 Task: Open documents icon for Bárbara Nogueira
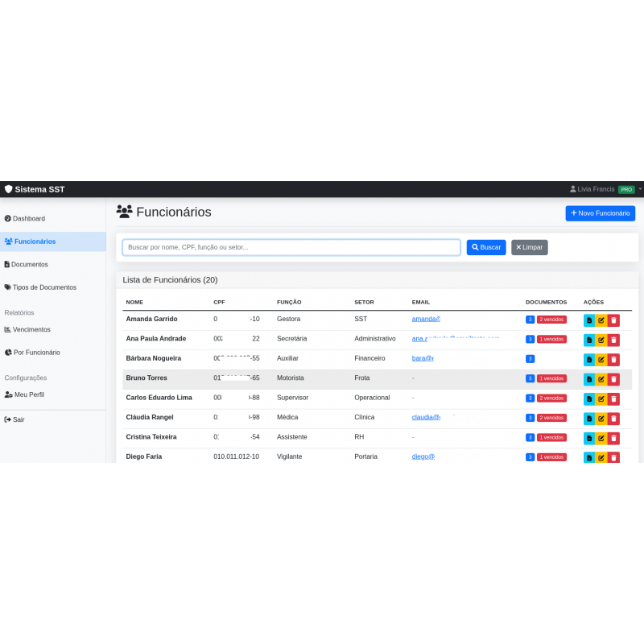tap(589, 359)
